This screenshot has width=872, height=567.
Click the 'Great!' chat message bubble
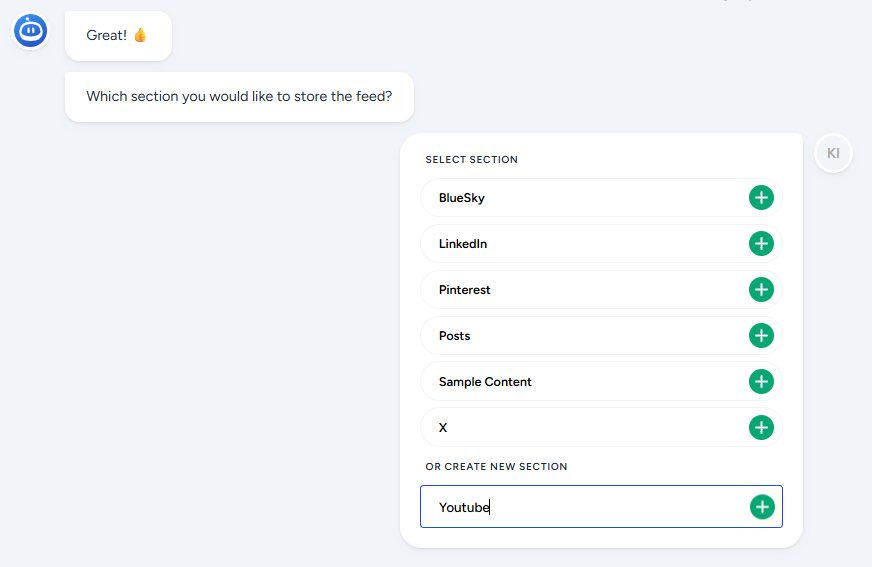point(118,36)
